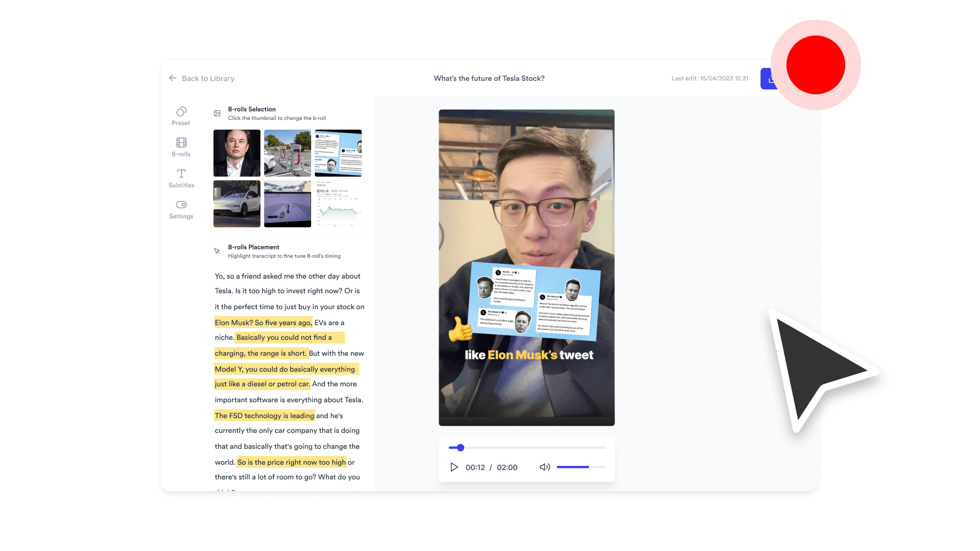
Task: Click highlighted text 'The FSD technology is leading'
Action: (265, 416)
